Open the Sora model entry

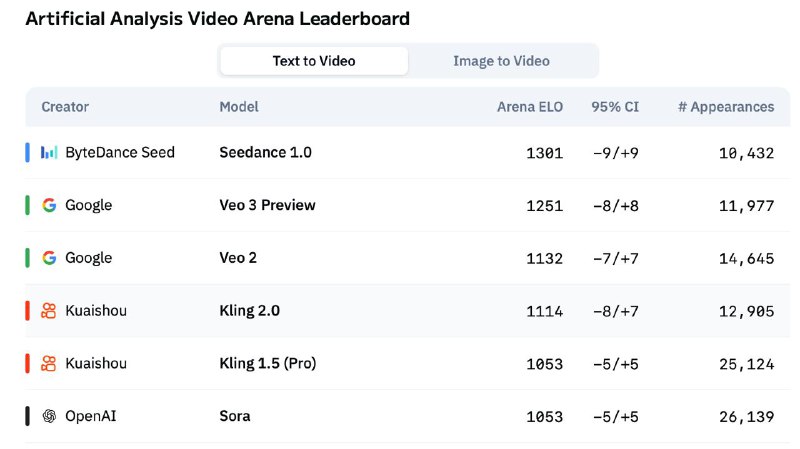pos(235,416)
